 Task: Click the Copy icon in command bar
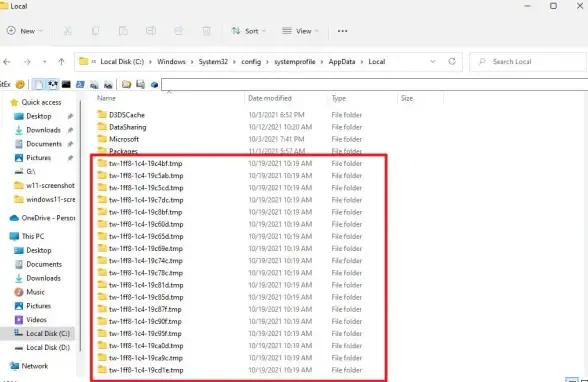click(x=96, y=31)
